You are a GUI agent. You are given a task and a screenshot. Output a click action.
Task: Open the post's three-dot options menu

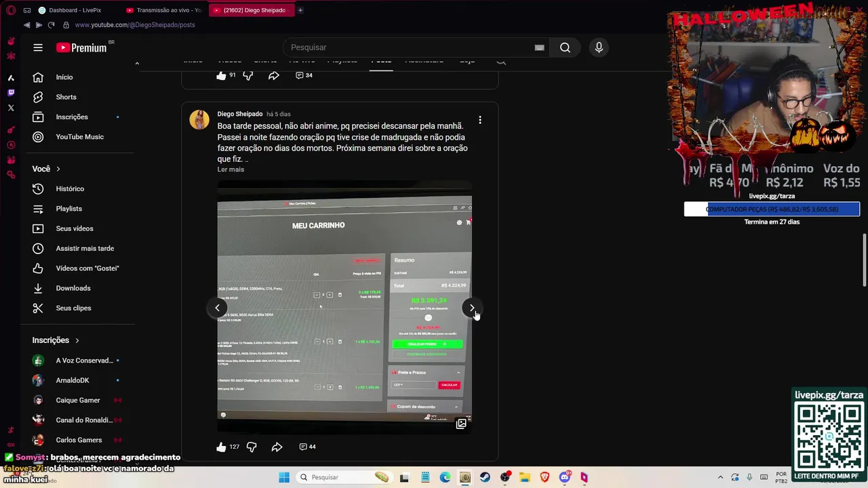(x=480, y=120)
